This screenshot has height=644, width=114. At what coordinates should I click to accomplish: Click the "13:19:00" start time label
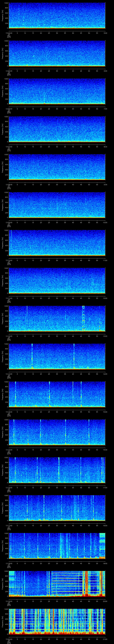pos(9,601)
